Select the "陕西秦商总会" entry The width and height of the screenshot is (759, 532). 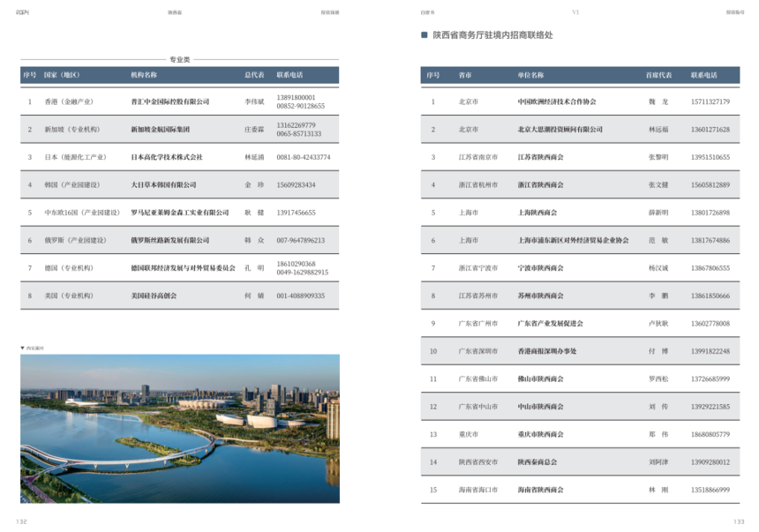point(537,461)
